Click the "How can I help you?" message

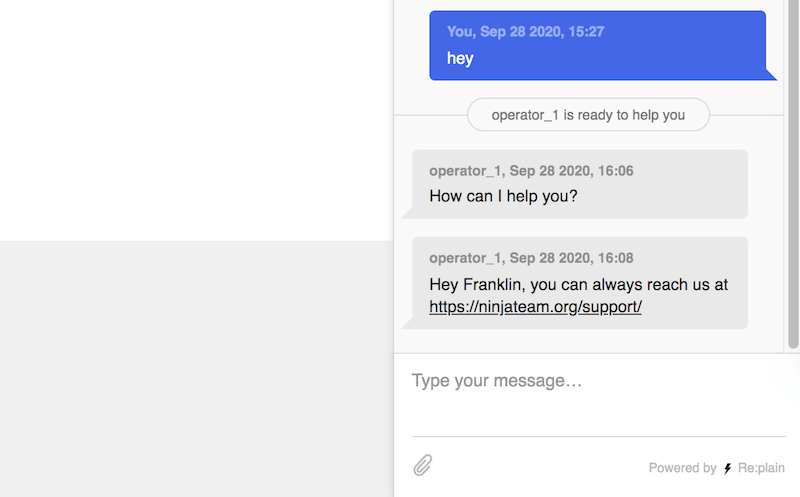click(503, 196)
